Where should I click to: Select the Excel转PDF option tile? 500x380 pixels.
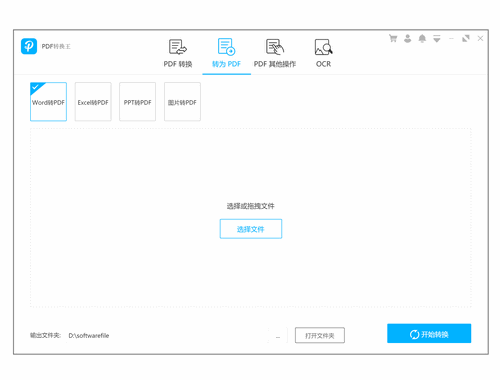pos(93,102)
